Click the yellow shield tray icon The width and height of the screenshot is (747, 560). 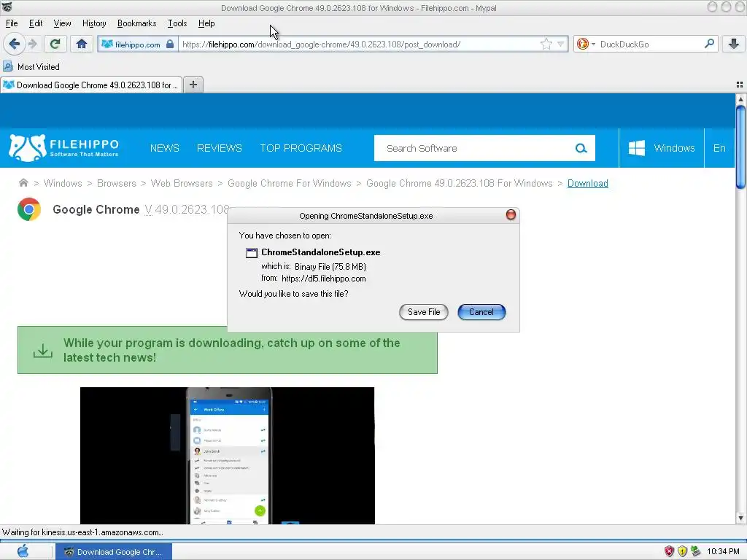point(682,551)
